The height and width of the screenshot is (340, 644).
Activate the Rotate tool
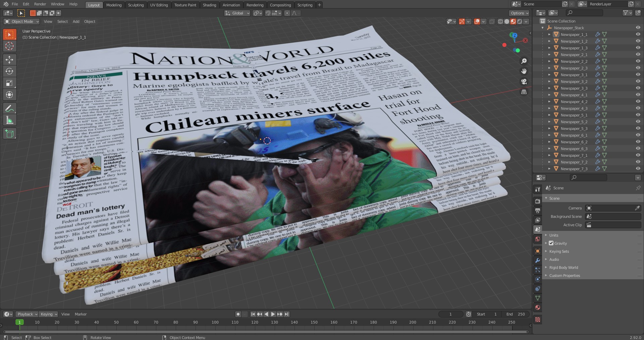point(9,71)
